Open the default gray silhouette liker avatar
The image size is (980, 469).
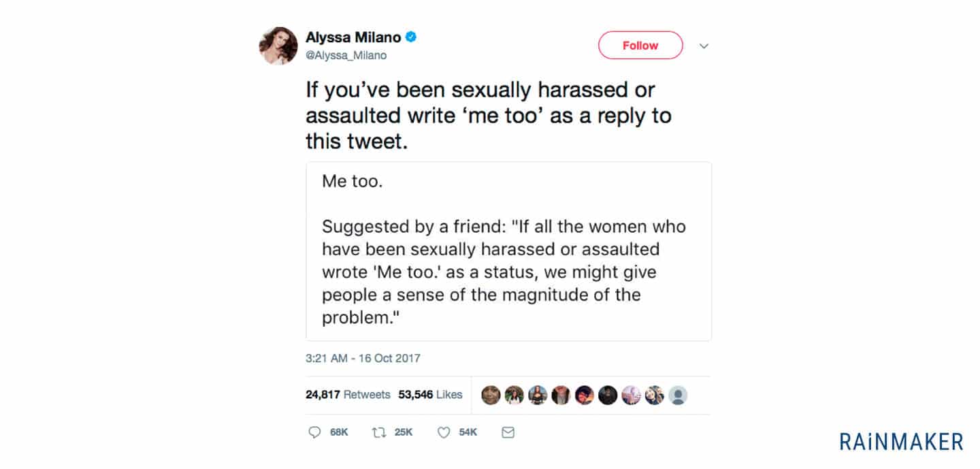pos(678,395)
